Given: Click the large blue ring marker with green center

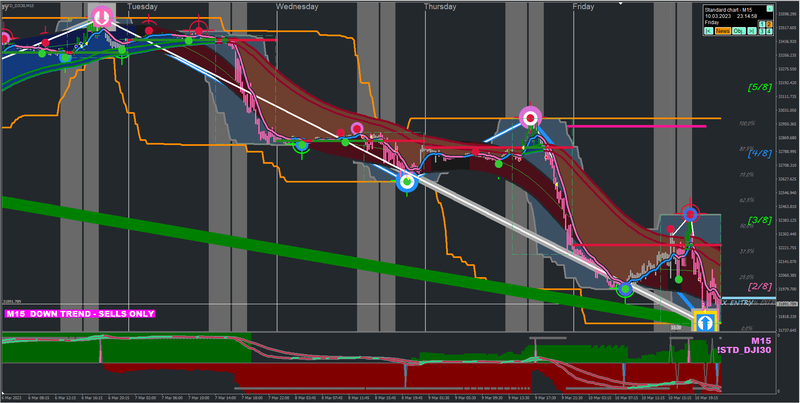Looking at the screenshot, I should click(x=407, y=181).
